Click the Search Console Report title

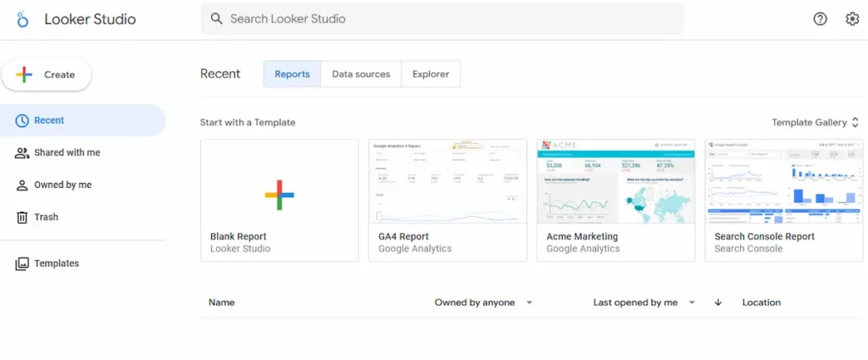(765, 236)
